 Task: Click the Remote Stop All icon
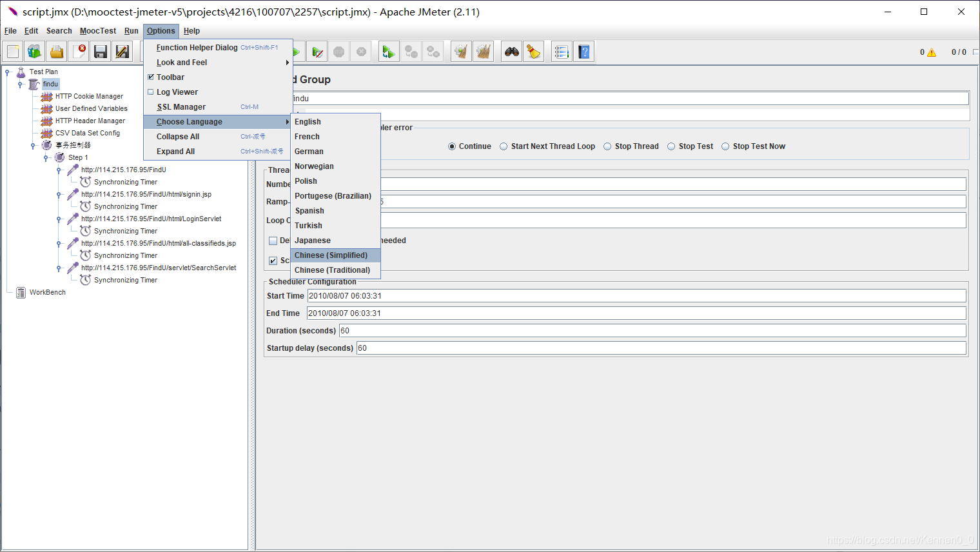point(411,52)
